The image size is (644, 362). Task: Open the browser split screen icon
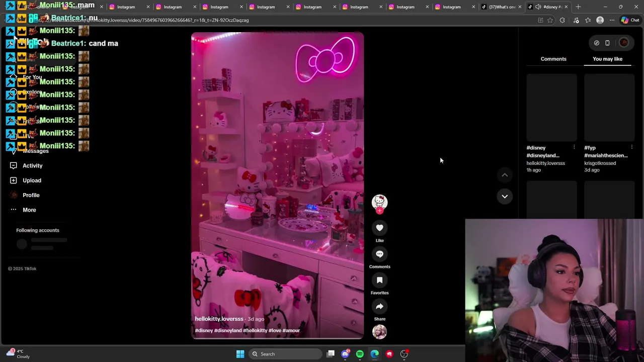pyautogui.click(x=540, y=20)
